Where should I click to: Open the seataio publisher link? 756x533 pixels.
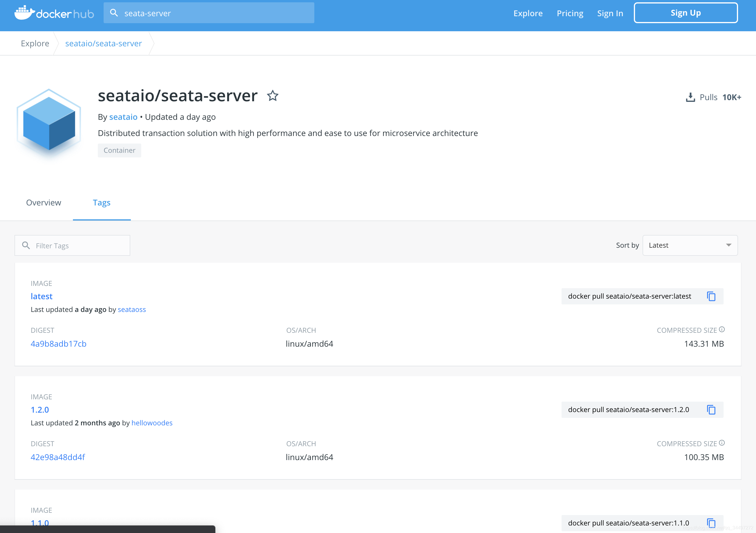[123, 117]
